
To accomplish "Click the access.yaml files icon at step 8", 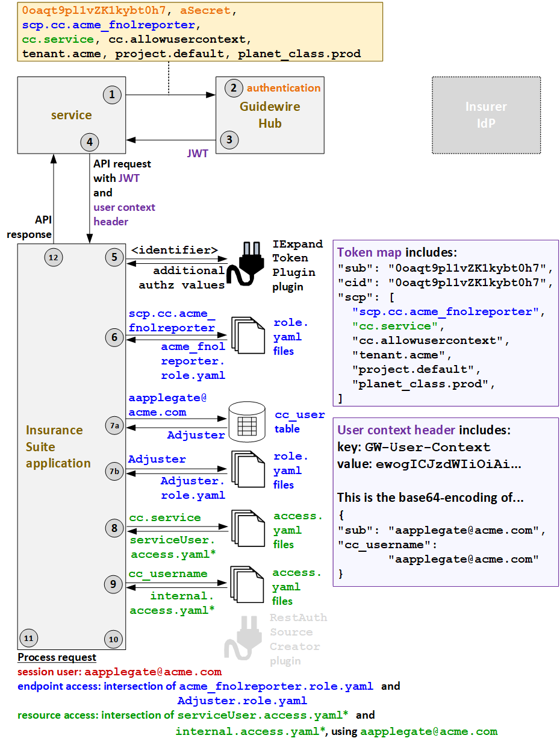I will pos(248,529).
